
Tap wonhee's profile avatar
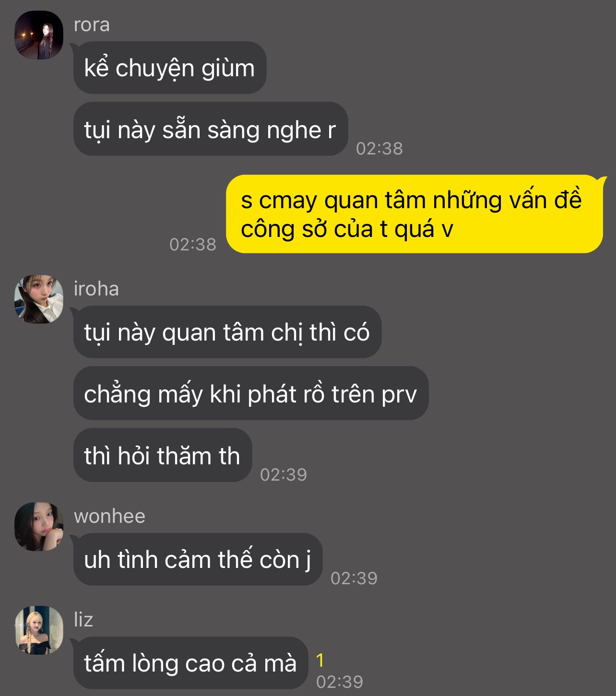(39, 527)
